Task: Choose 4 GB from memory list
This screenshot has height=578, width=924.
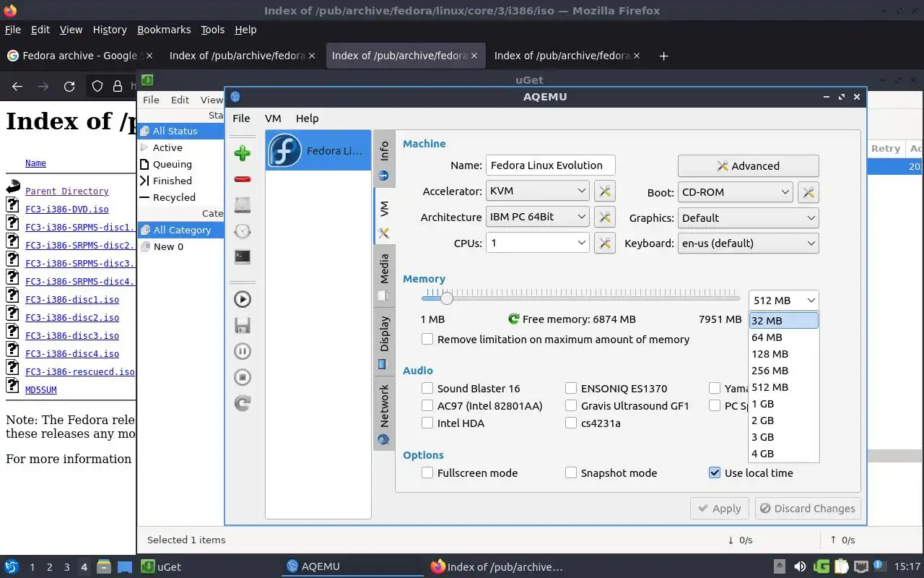Action: coord(784,454)
